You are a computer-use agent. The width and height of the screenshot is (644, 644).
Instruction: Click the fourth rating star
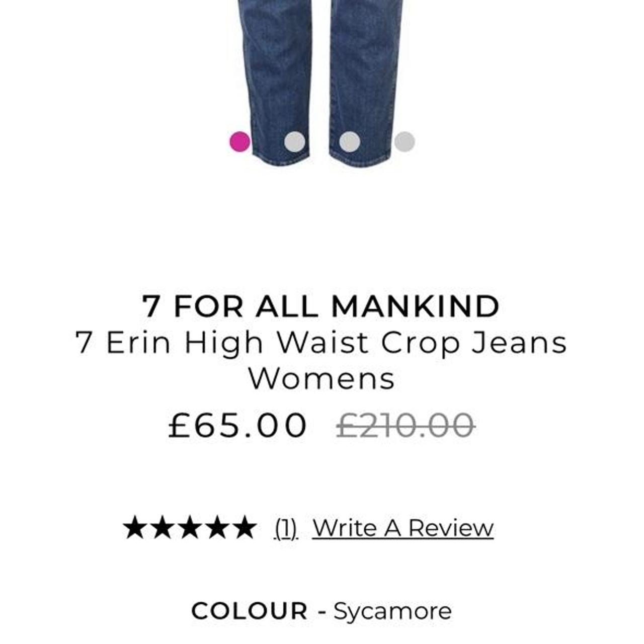[217, 527]
